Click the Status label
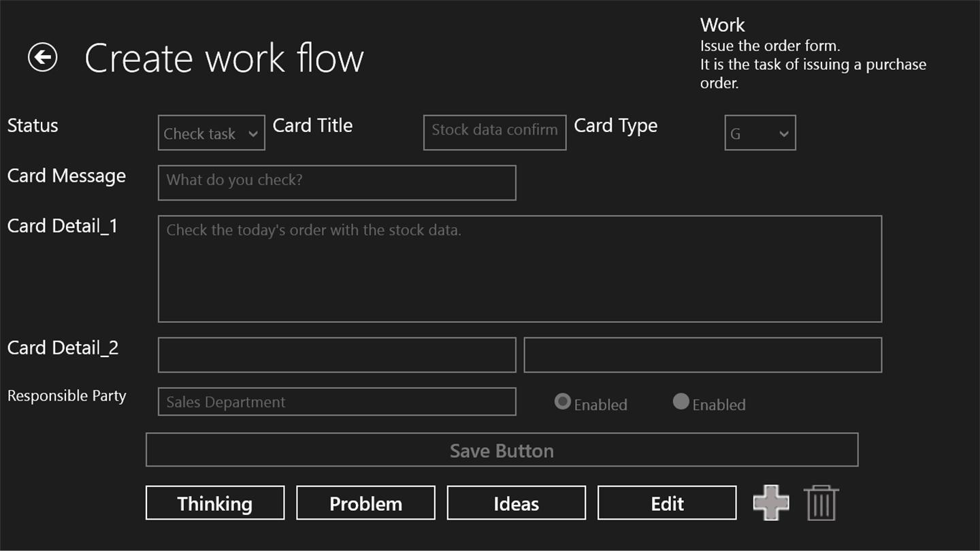The width and height of the screenshot is (980, 551). [x=33, y=126]
